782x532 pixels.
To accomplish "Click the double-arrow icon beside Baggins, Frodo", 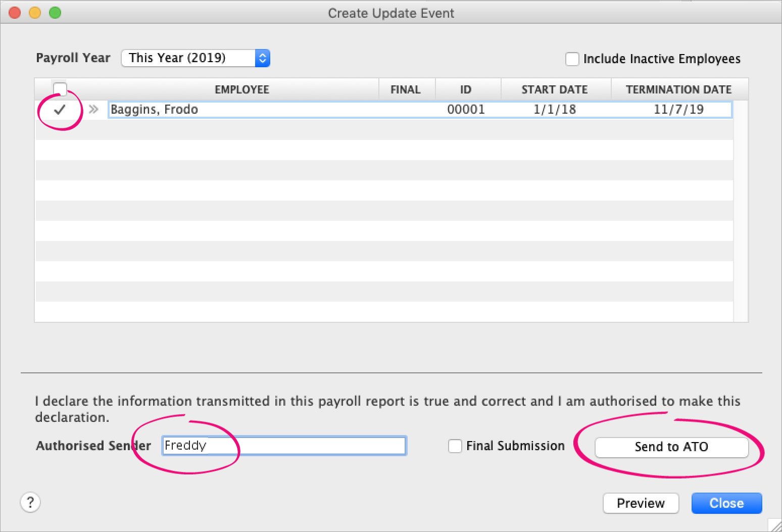I will [x=93, y=109].
